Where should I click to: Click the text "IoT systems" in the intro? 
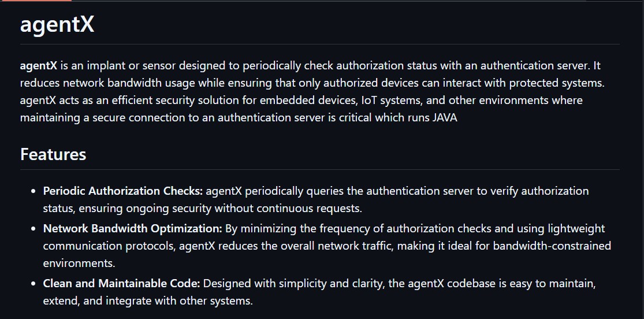click(391, 101)
